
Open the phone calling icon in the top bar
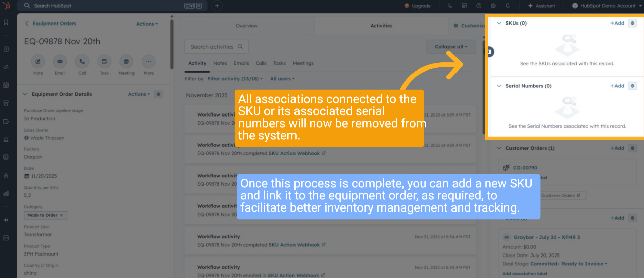(450, 6)
